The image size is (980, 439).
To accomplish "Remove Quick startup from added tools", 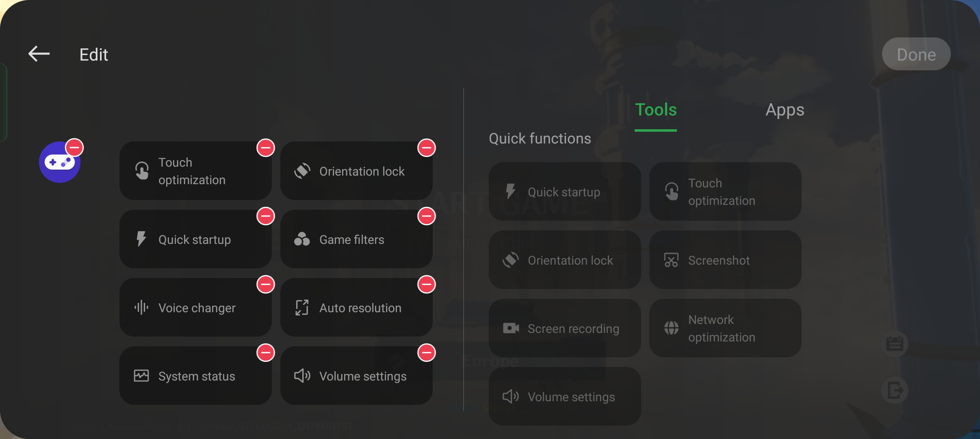I will tap(266, 216).
